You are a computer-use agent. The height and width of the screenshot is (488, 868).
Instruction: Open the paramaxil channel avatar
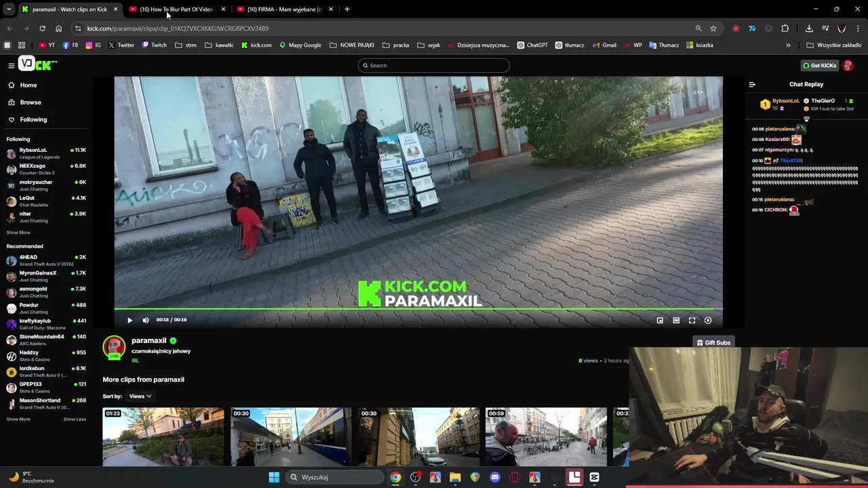[x=114, y=347]
